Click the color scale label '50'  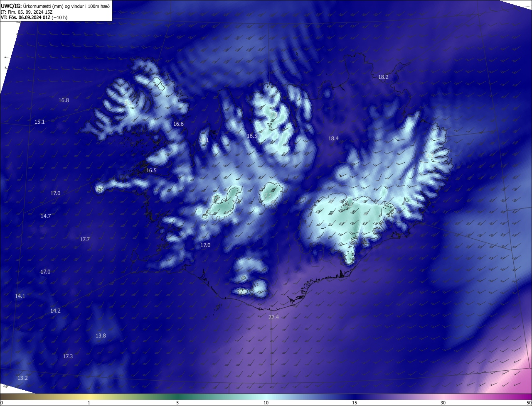click(529, 403)
